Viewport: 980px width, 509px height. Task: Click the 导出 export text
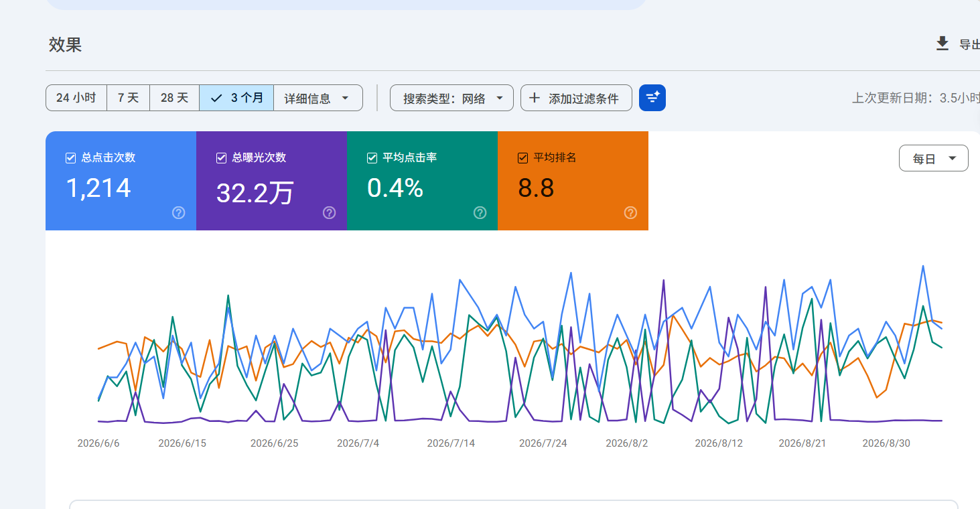click(969, 45)
